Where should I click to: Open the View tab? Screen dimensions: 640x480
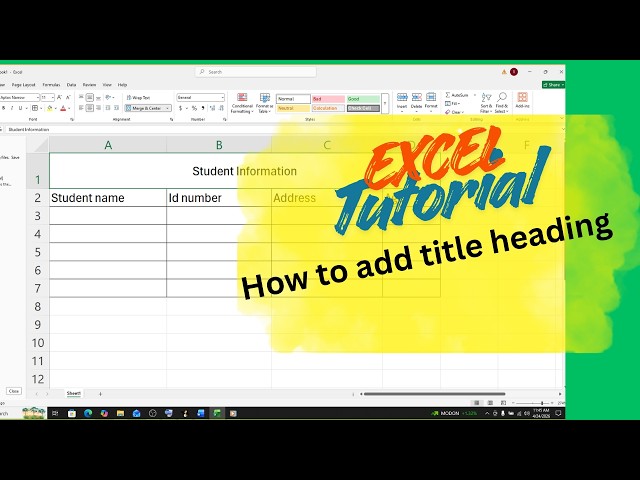tap(107, 85)
